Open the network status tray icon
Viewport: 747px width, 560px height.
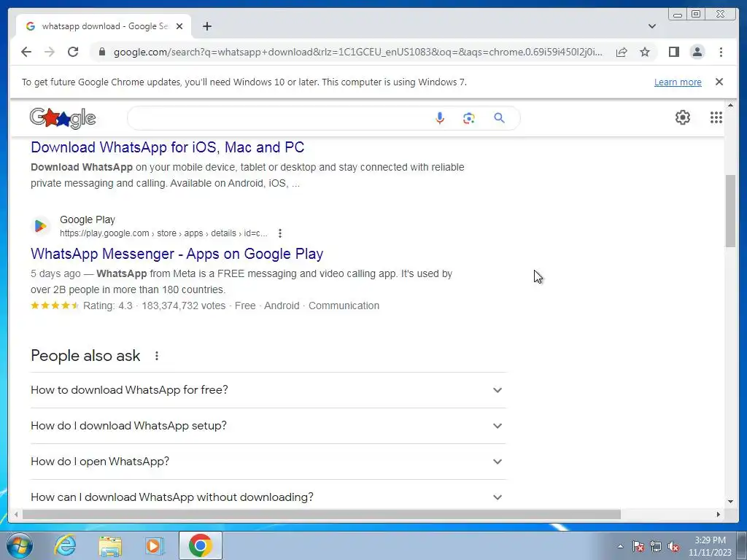point(656,546)
